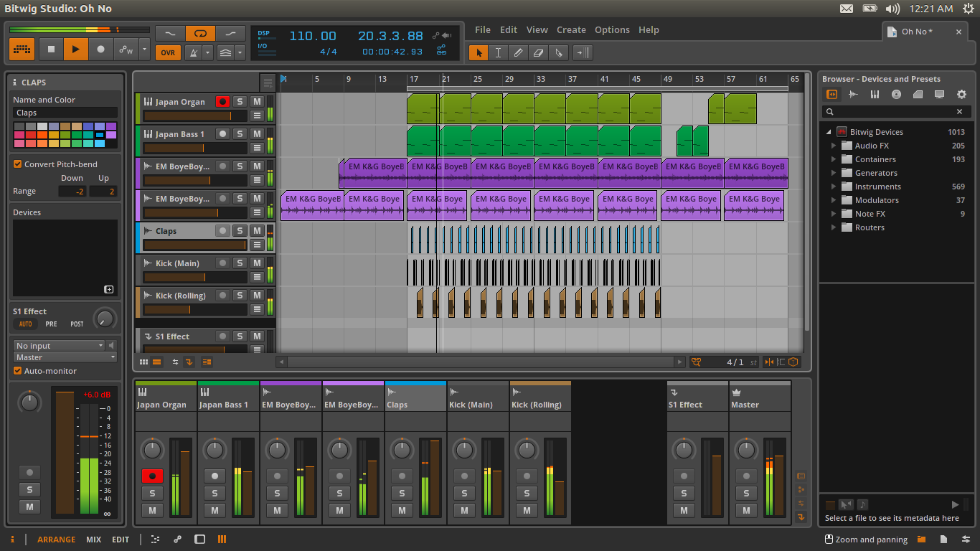Expand the Containers folder
Image resolution: width=980 pixels, height=551 pixels.
point(834,159)
